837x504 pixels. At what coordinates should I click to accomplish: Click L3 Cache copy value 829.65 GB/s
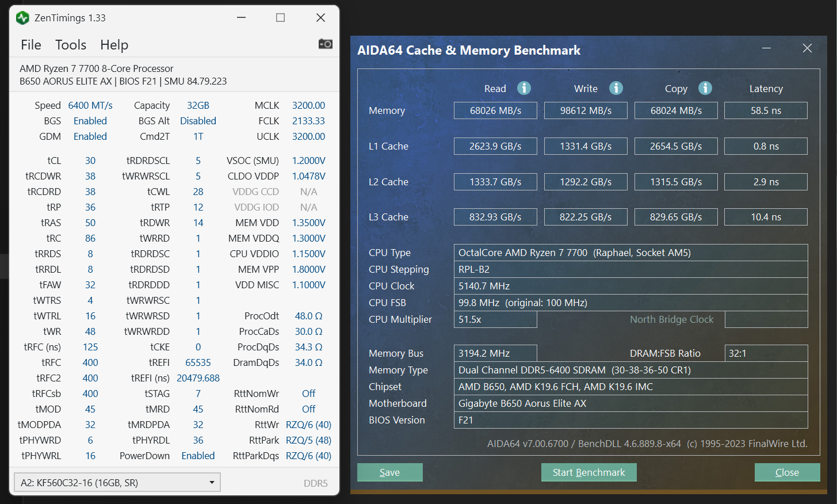click(676, 217)
